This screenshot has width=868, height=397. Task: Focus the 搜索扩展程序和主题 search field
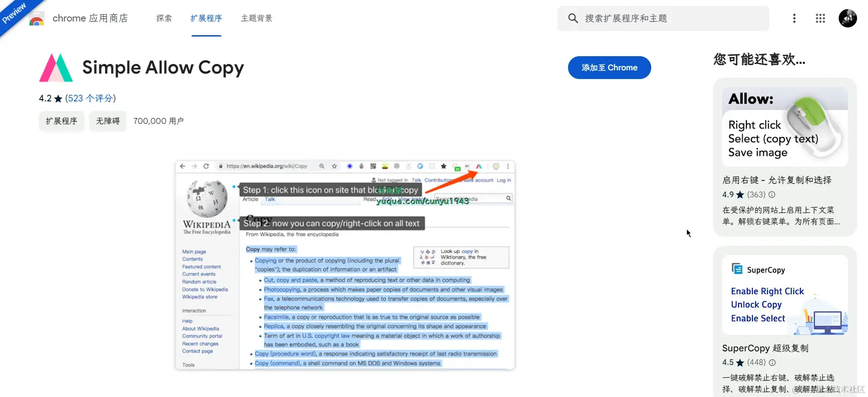663,18
